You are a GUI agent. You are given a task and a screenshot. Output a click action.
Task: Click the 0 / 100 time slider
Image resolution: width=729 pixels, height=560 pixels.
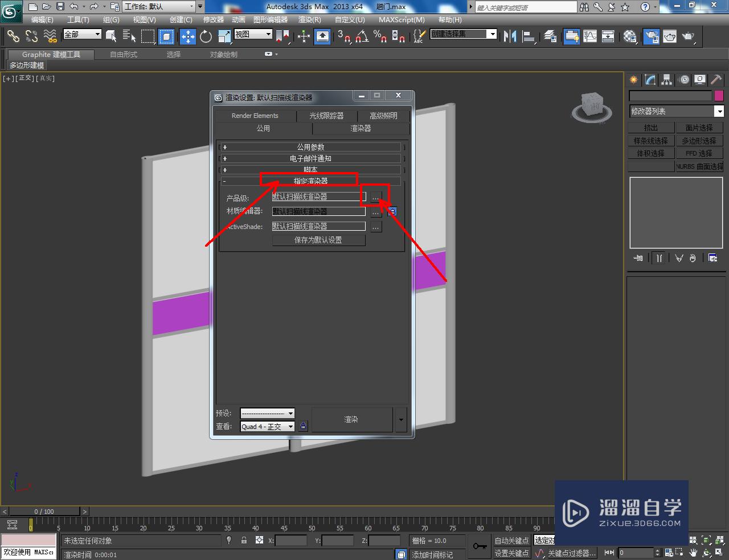point(44,512)
